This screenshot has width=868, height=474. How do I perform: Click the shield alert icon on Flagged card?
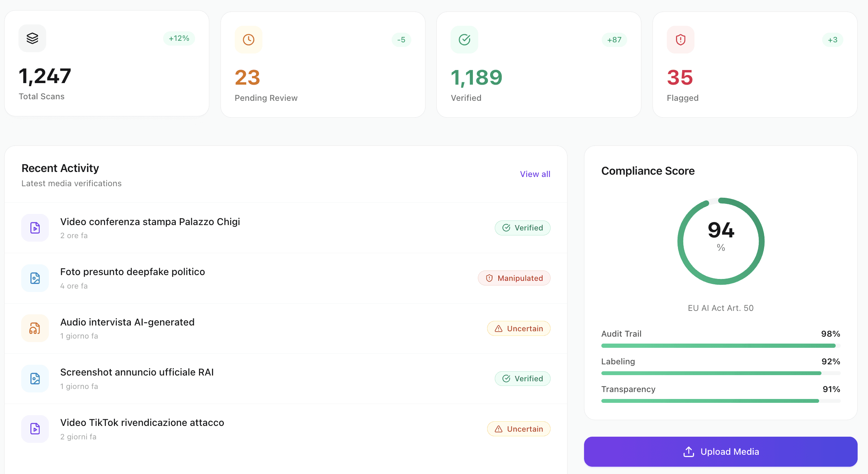[x=680, y=39]
